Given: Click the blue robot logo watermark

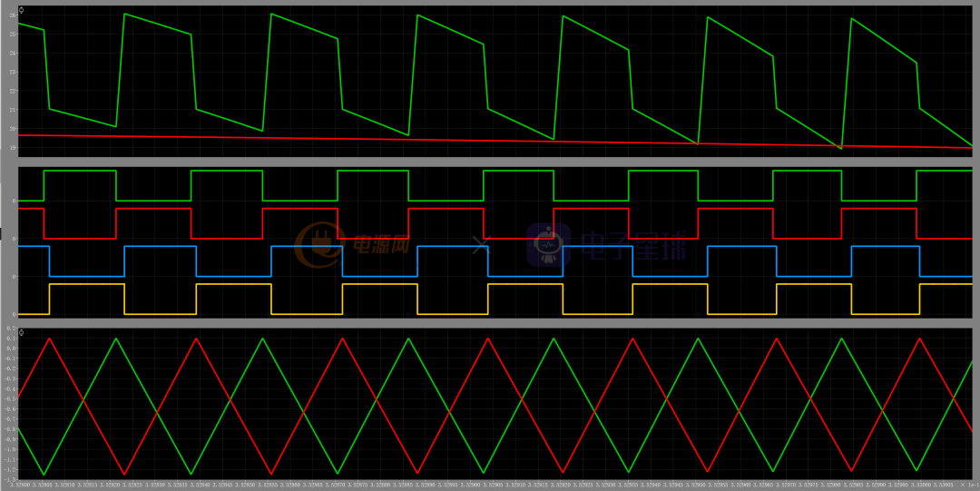Looking at the screenshot, I should point(547,245).
